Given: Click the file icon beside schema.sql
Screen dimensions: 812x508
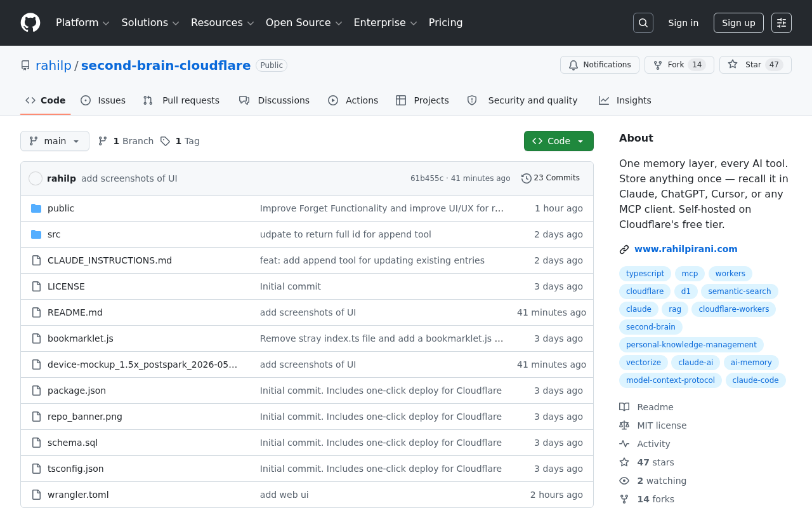Looking at the screenshot, I should point(36,443).
